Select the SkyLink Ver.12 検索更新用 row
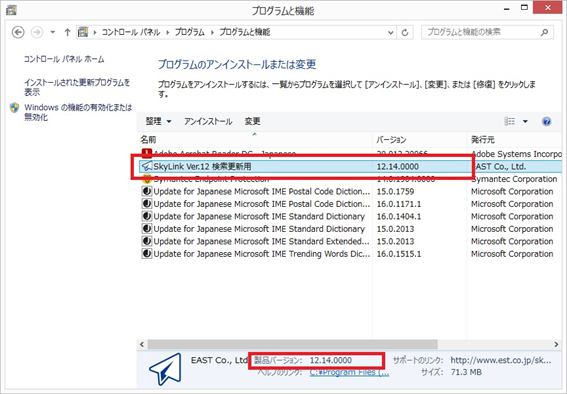Screen dimensions: 567x394 click(x=351, y=167)
